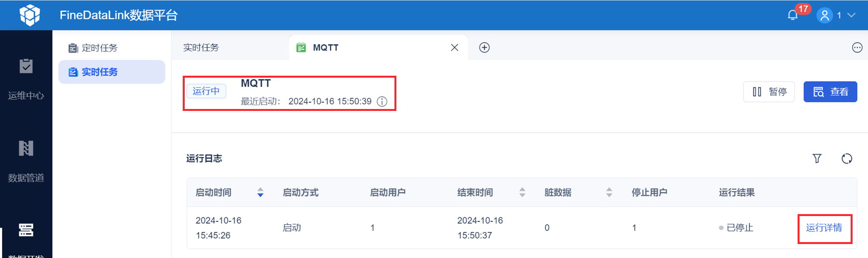The image size is (868, 258).
Task: Switch to the 实时任务 tab
Action: pos(201,47)
